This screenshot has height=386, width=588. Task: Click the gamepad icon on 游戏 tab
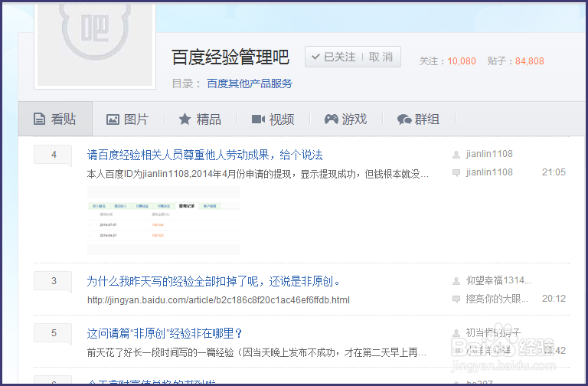[x=331, y=119]
